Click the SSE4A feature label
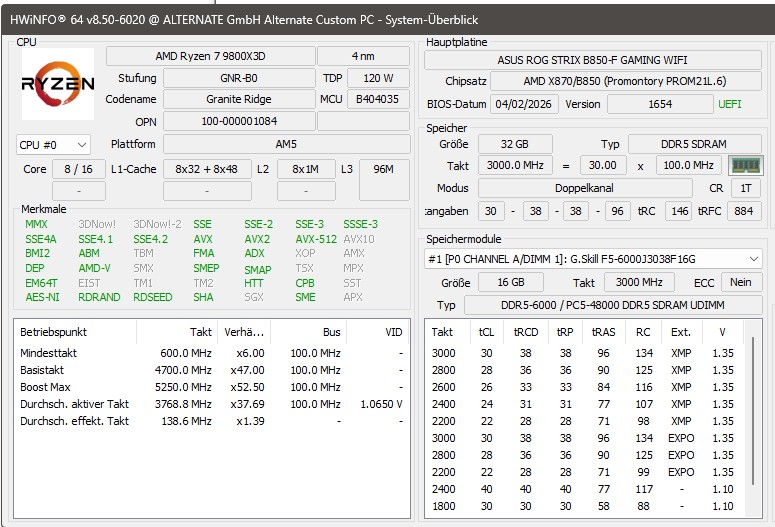775x527 pixels. pyautogui.click(x=41, y=239)
